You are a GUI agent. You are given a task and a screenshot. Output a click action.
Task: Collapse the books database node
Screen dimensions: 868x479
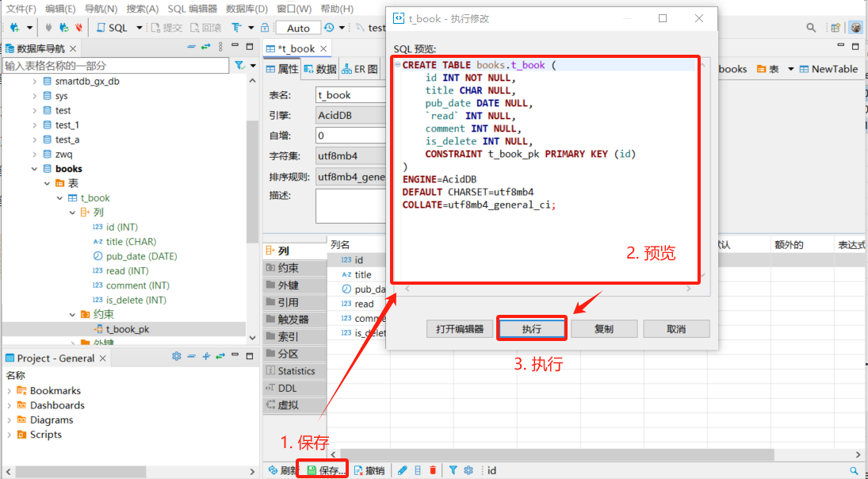tap(34, 169)
